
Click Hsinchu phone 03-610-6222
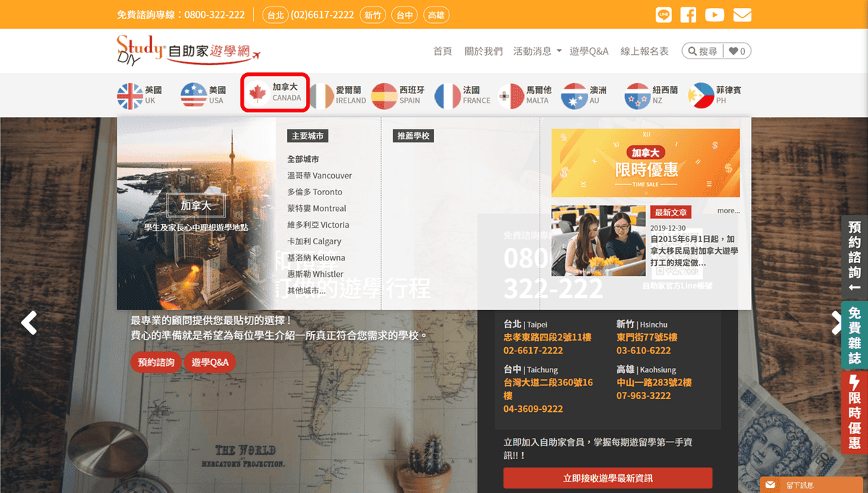644,351
